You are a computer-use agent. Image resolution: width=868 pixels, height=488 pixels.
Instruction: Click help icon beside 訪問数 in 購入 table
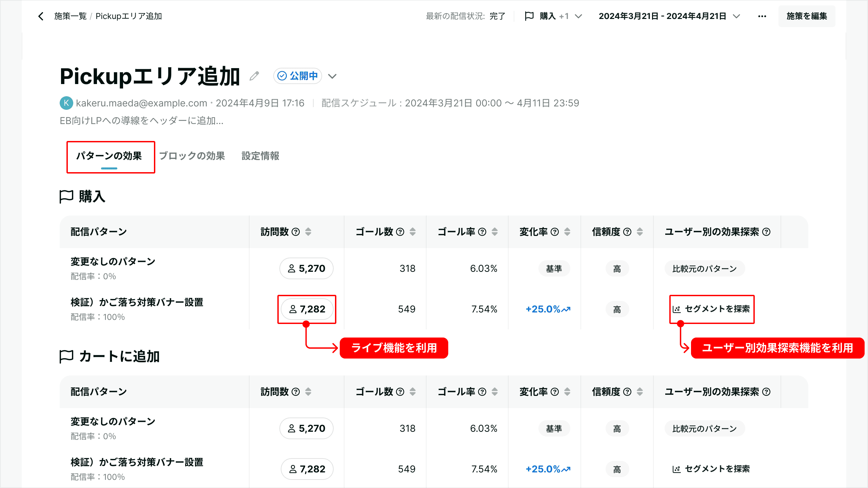296,232
